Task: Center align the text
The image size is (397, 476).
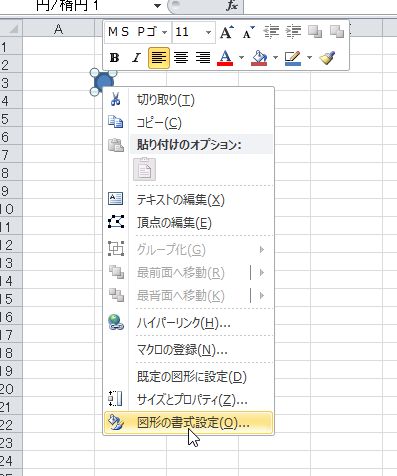Action: (181, 58)
